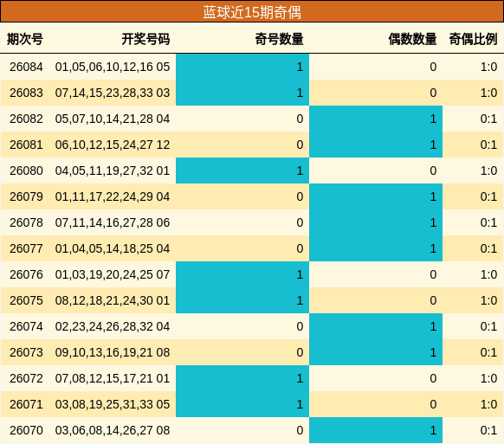
Task: Click ratio 1:0 in row 26076
Action: point(489,274)
